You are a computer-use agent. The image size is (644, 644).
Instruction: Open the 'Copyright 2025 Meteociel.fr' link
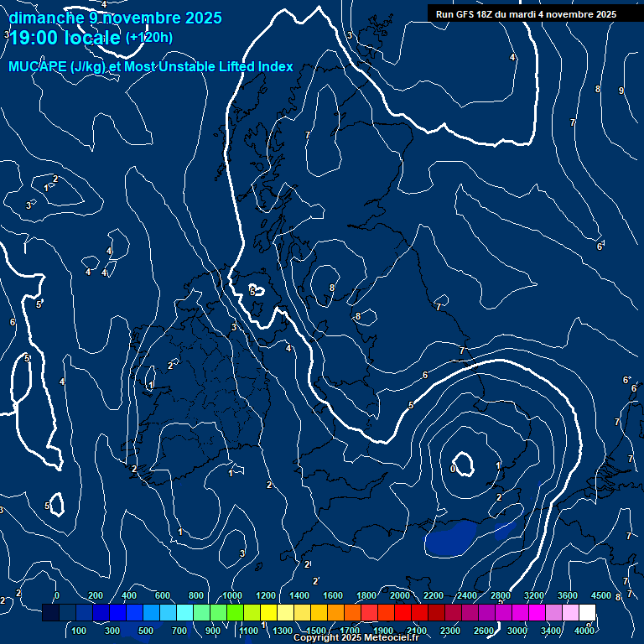tap(356, 638)
